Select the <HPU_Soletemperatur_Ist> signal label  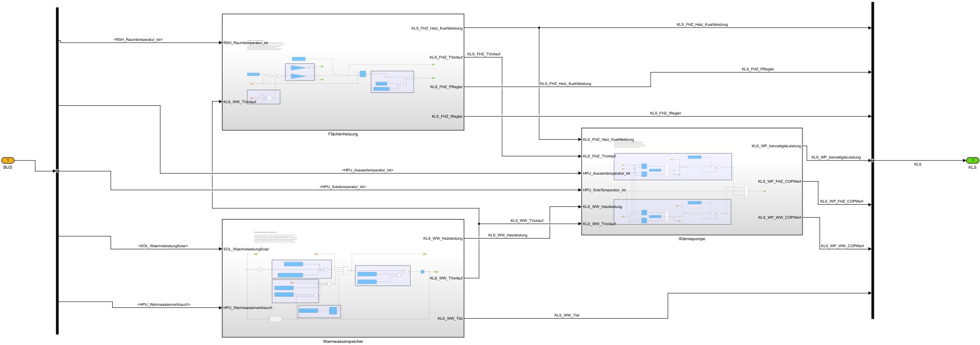coord(342,186)
